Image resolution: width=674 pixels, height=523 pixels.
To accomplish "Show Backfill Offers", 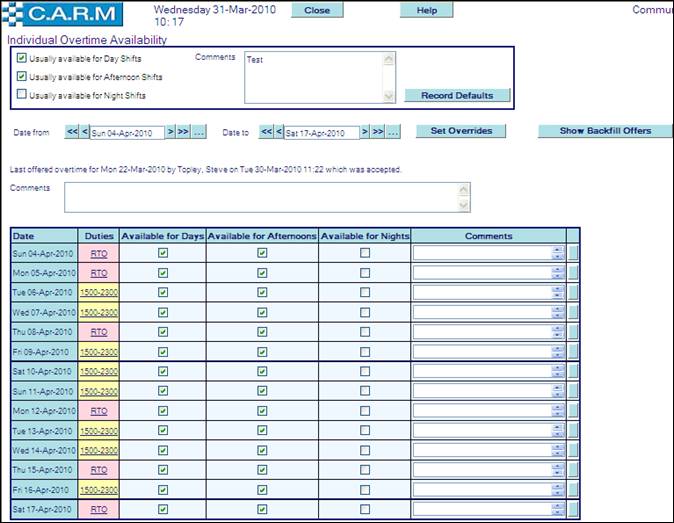I will point(605,131).
